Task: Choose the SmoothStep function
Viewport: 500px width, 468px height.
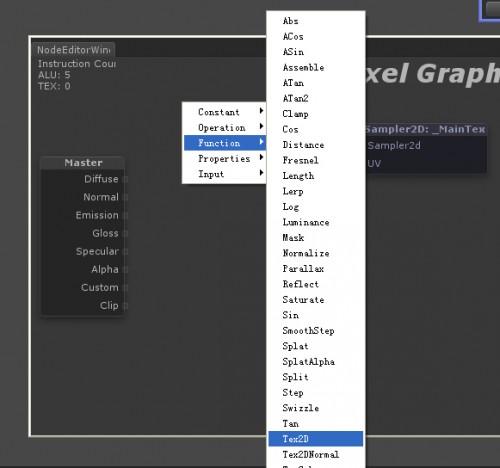Action: [316, 331]
